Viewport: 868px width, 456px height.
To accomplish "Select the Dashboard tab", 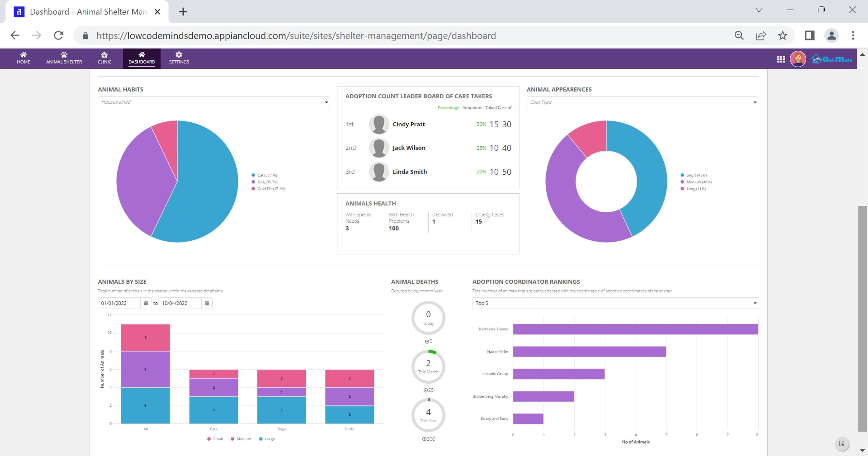I will [x=142, y=58].
